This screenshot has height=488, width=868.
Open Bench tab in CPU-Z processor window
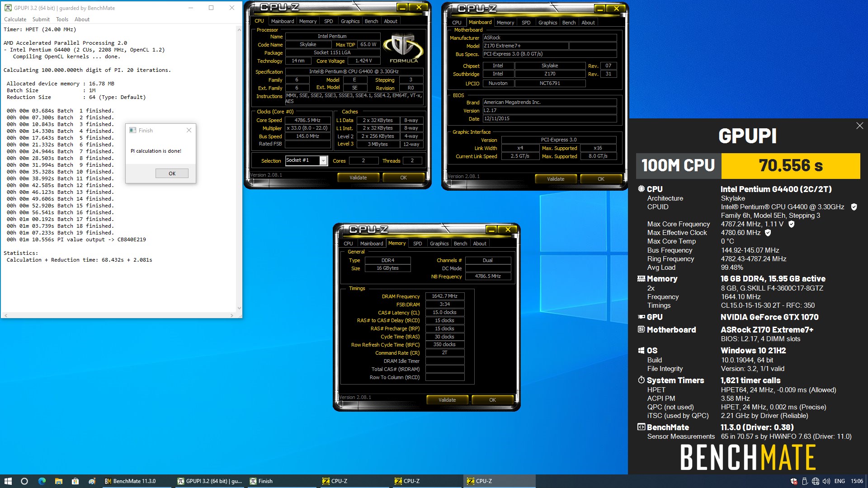[x=371, y=21]
